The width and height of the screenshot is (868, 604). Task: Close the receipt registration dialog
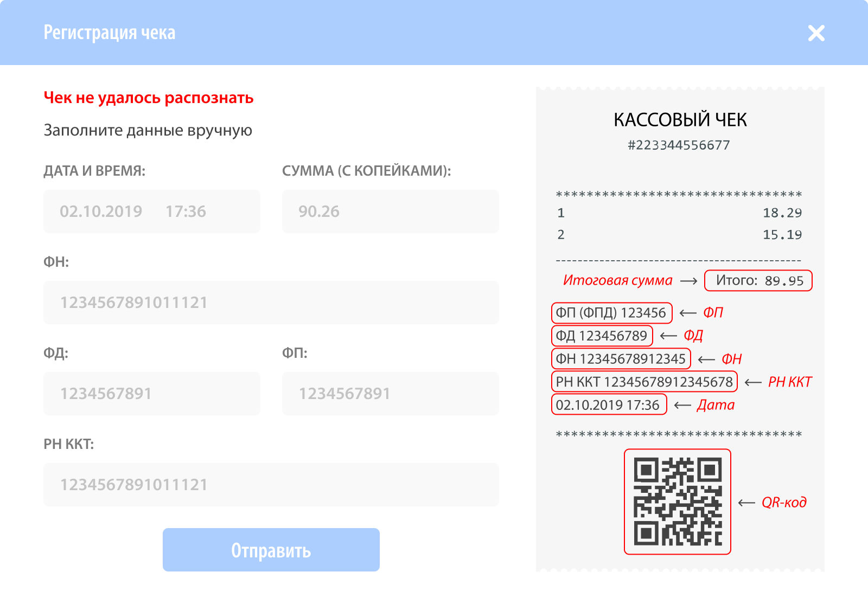point(816,33)
